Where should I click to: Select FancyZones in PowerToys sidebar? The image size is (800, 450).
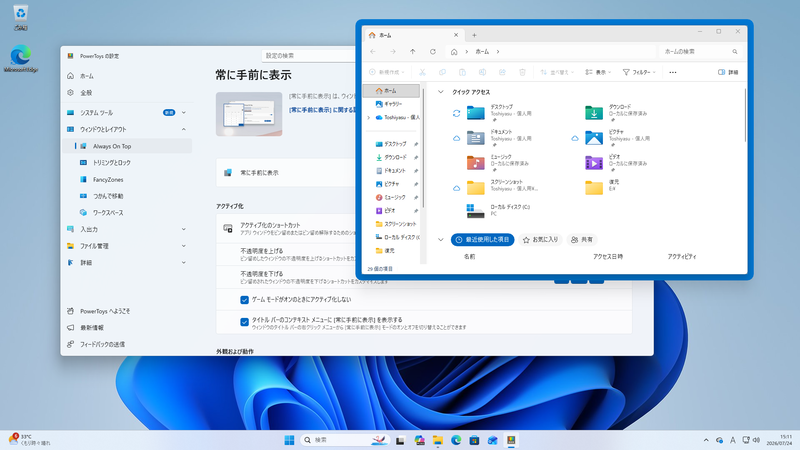point(127,180)
